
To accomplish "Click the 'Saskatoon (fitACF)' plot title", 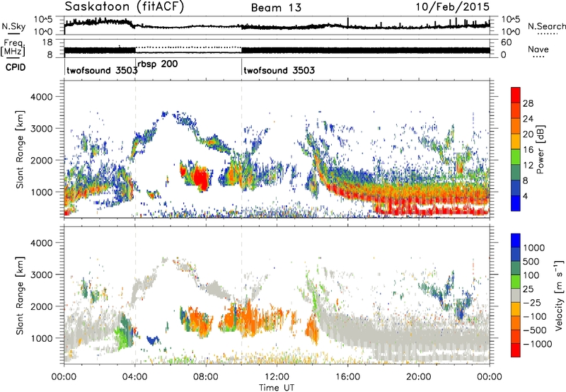I will [x=125, y=7].
